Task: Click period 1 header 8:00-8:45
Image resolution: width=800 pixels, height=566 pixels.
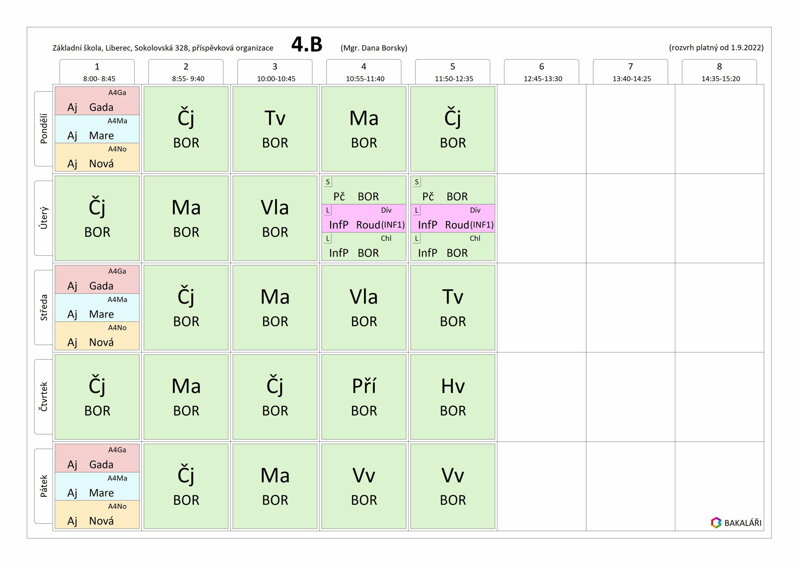Action: pos(97,71)
